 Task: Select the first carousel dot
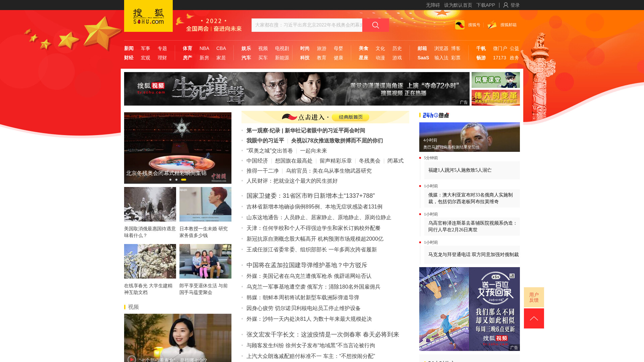click(170, 180)
